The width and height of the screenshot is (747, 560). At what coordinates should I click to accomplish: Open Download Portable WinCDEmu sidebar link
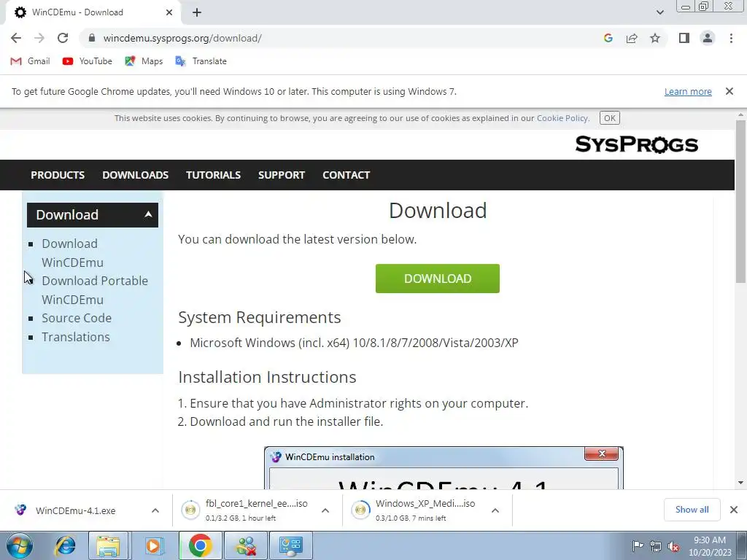(x=95, y=290)
